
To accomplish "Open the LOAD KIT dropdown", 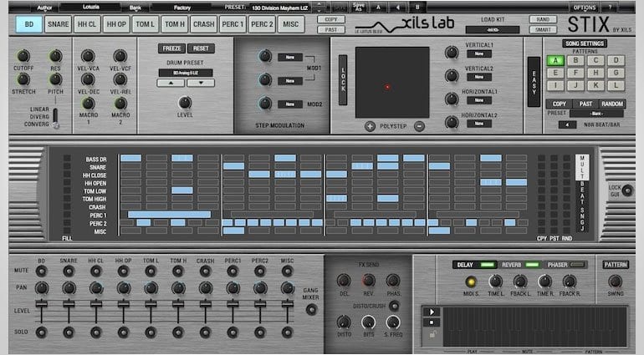I will point(492,30).
